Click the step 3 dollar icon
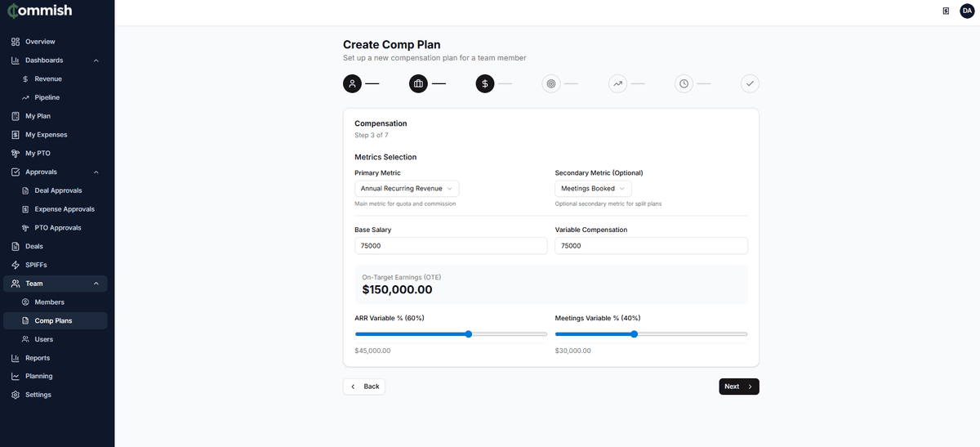This screenshot has height=447, width=980. pyautogui.click(x=485, y=83)
